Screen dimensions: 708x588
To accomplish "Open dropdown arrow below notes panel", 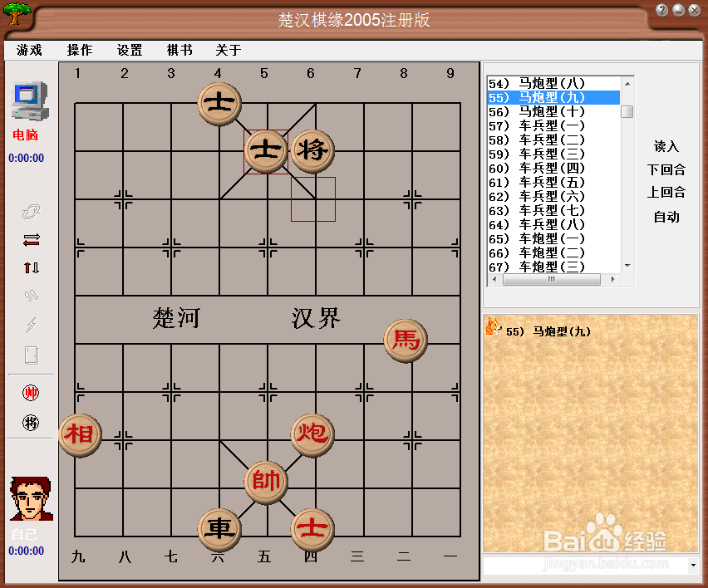I will click(693, 565).
